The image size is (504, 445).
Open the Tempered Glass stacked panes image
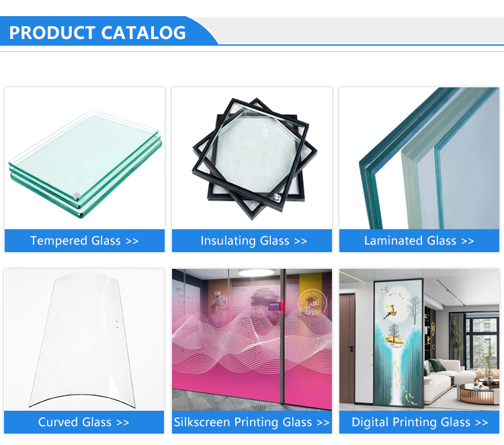(85, 158)
